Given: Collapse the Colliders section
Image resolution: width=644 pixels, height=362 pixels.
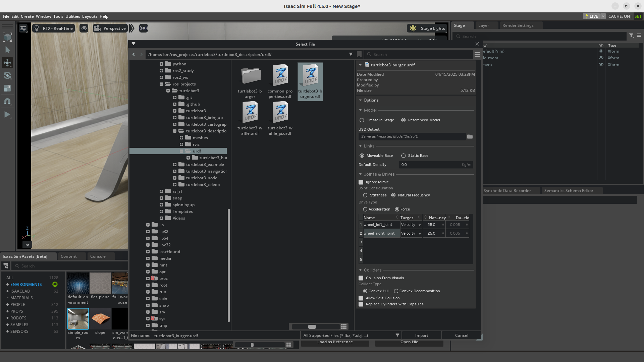Looking at the screenshot, I should tap(360, 270).
